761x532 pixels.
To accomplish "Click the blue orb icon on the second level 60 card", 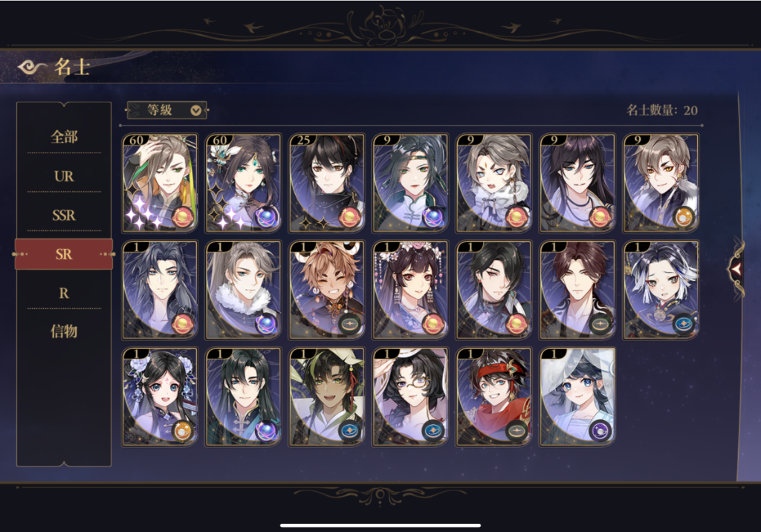I will 266,217.
